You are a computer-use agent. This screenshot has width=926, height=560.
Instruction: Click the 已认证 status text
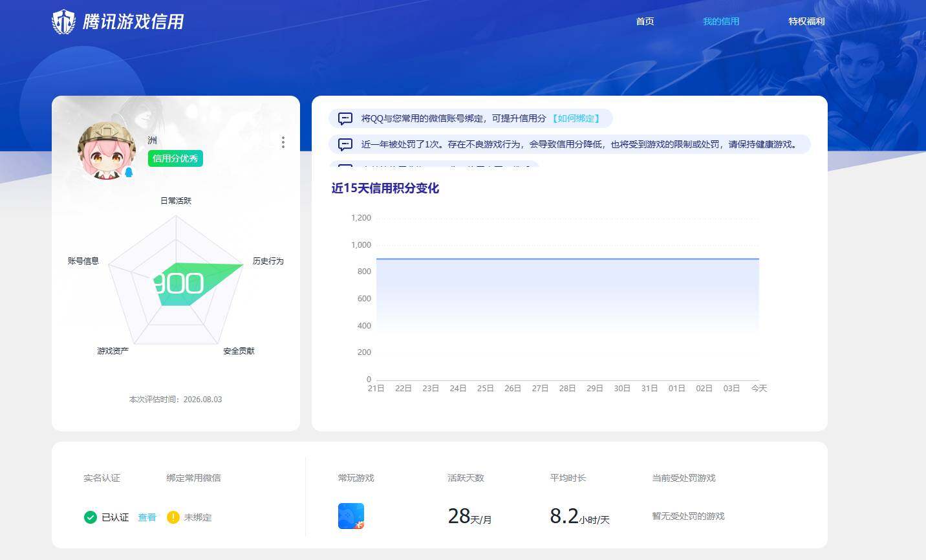[115, 517]
